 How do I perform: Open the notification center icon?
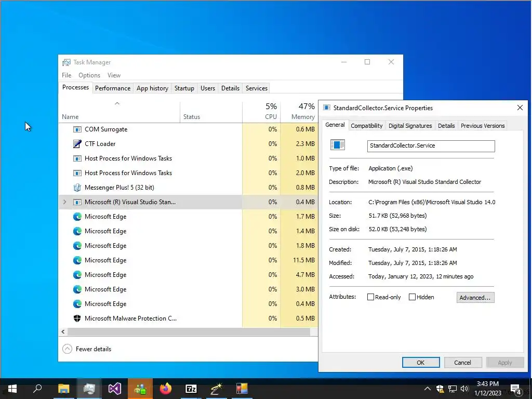point(516,389)
